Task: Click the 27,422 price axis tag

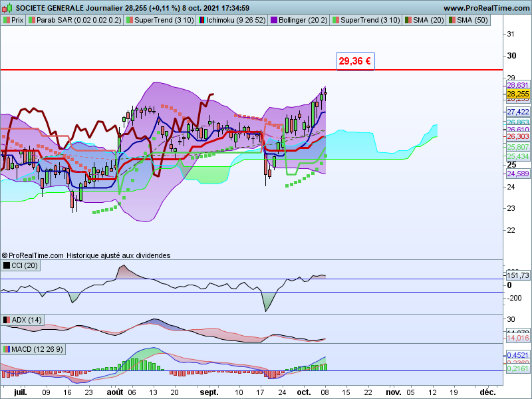Action: coord(518,112)
